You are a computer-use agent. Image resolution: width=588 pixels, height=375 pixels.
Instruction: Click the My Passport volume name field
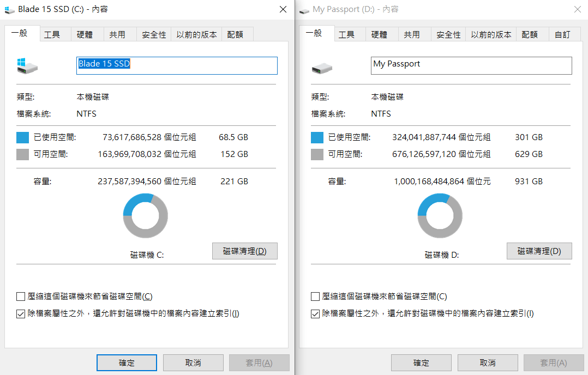click(x=471, y=65)
